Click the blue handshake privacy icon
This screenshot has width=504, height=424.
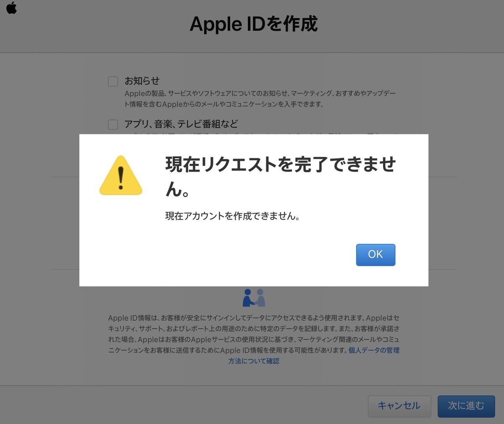pos(254,298)
